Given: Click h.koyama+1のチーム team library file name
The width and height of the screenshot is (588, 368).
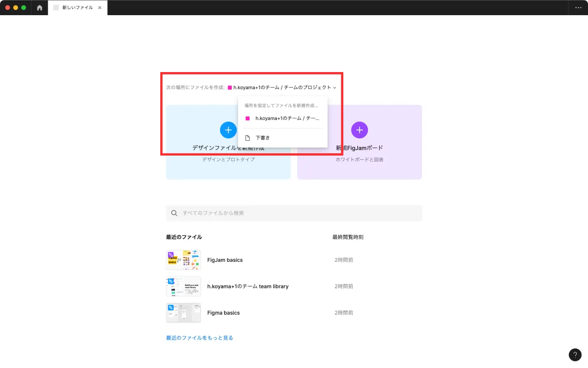Looking at the screenshot, I should [248, 286].
